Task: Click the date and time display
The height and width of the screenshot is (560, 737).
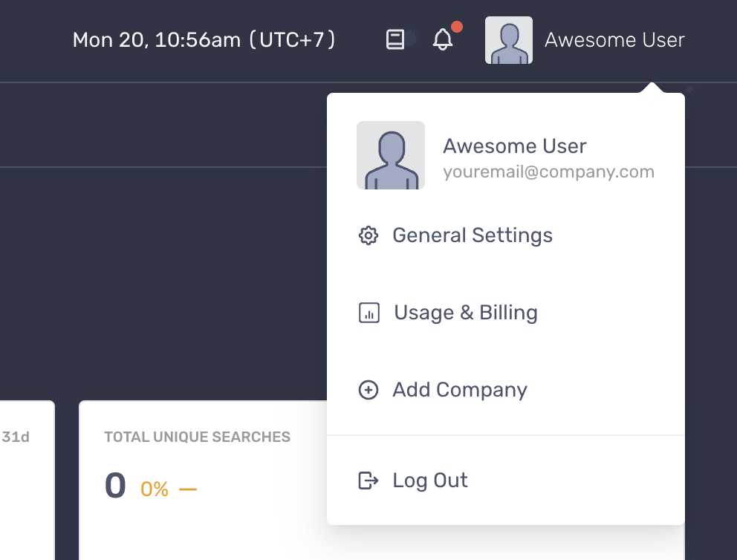Action: pos(204,40)
